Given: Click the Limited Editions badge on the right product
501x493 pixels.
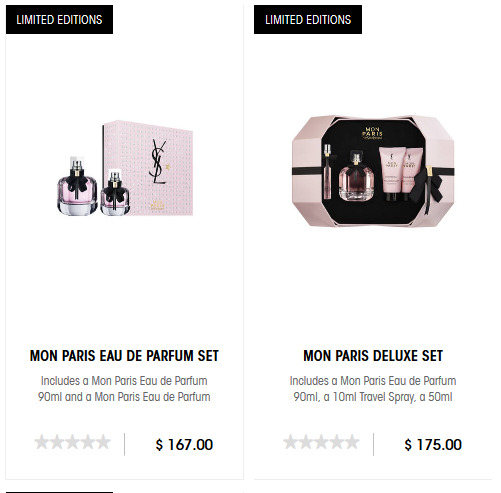Looking at the screenshot, I should click(x=308, y=19).
